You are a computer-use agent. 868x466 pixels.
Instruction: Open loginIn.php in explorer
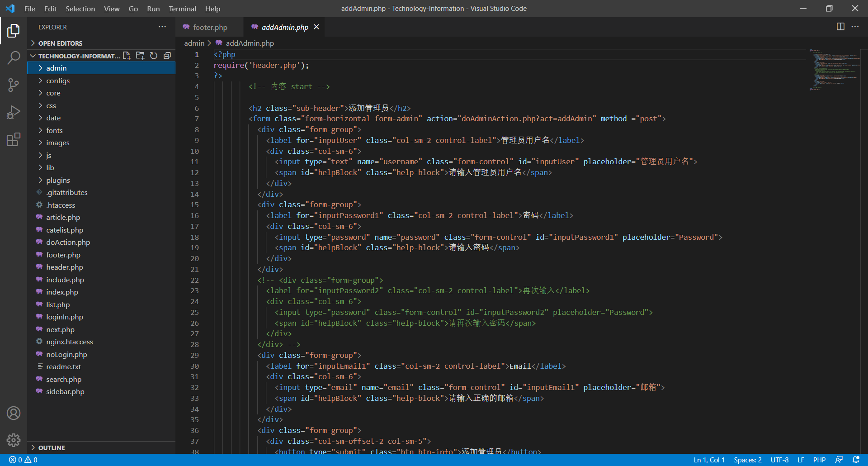101,317
